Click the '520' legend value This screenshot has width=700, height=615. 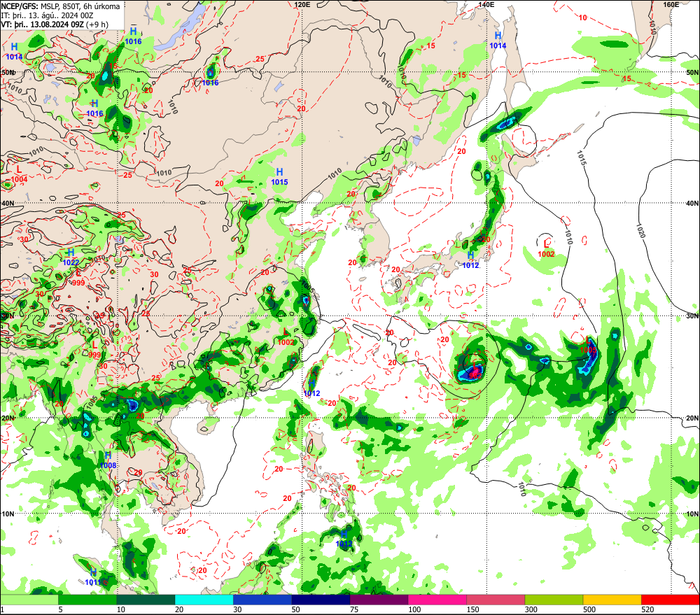click(x=647, y=609)
